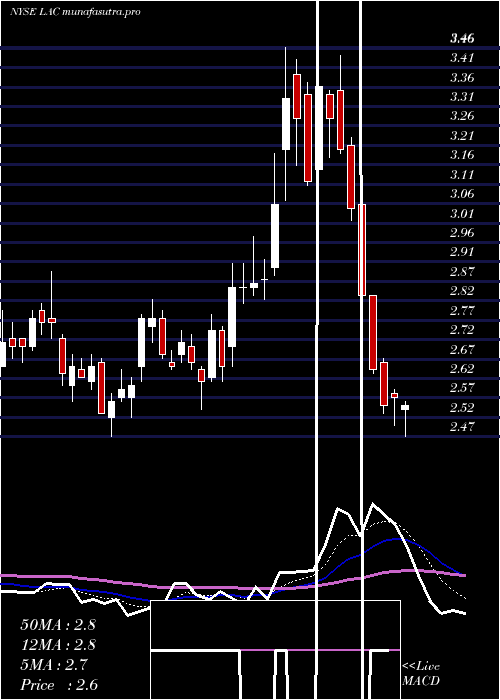
Task: Click the 50MA : 2.8 readout
Action: pos(58,625)
